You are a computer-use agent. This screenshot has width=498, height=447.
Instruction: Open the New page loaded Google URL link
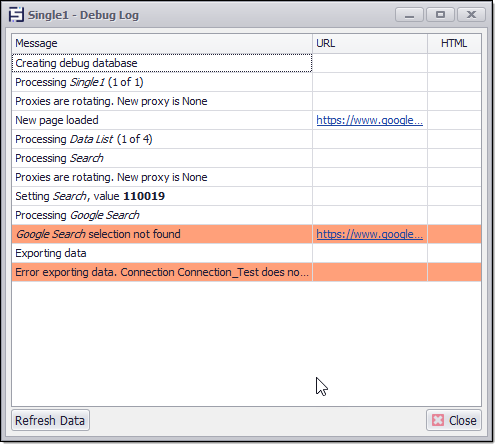pos(369,120)
